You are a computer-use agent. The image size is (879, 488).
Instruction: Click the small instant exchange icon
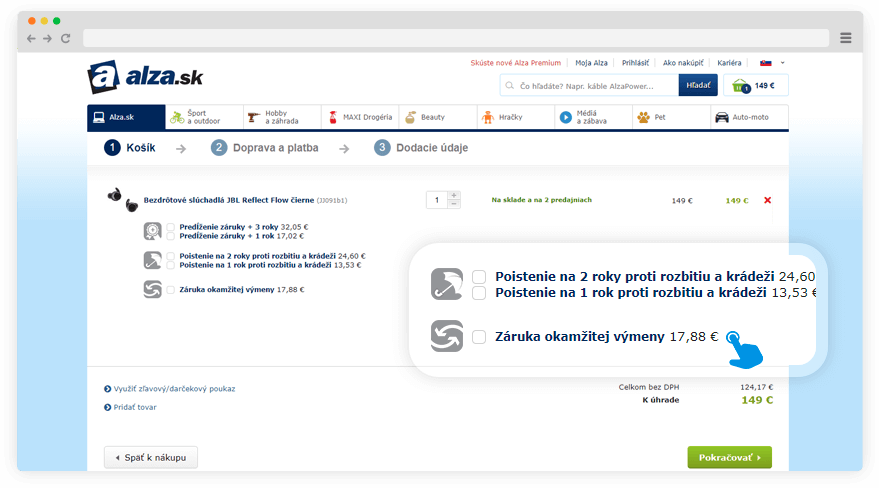152,289
